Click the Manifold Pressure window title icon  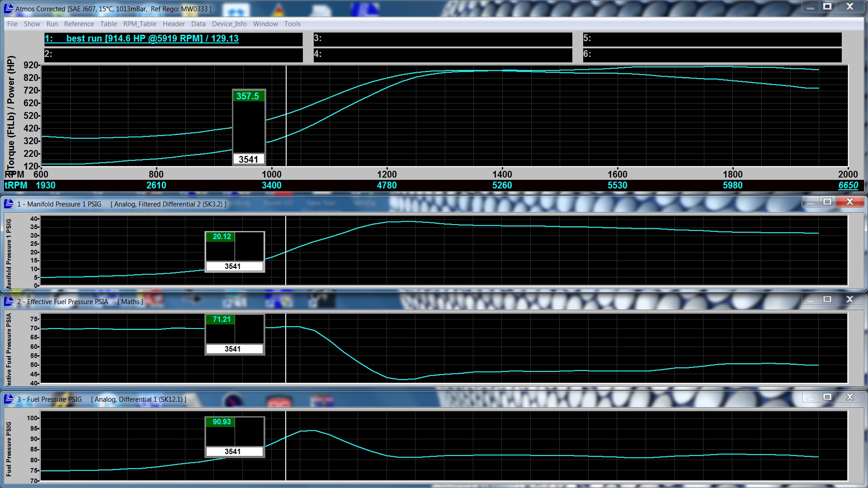click(9, 204)
